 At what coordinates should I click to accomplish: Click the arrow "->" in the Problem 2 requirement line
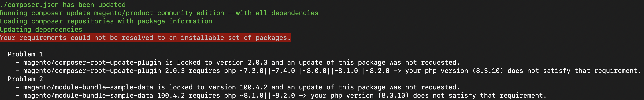tap(302, 96)
